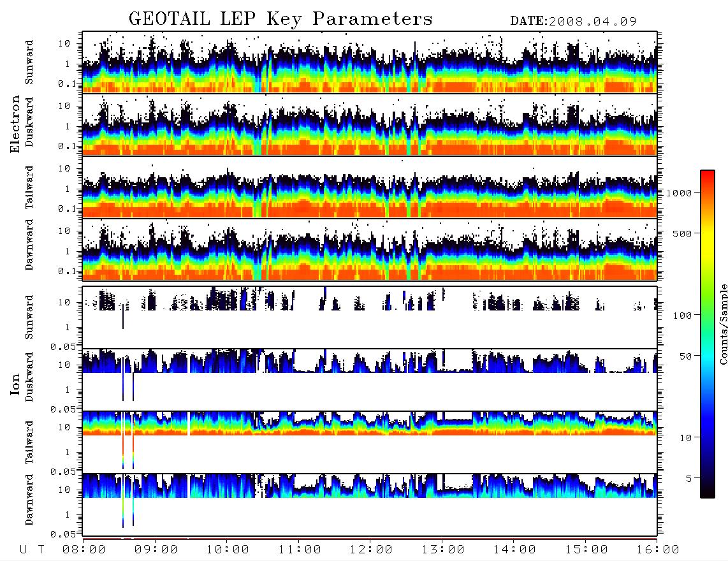The height and width of the screenshot is (561, 728).
Task: Click the title 'GEOTAIL LEP Key Parameters'
Action: tap(280, 19)
